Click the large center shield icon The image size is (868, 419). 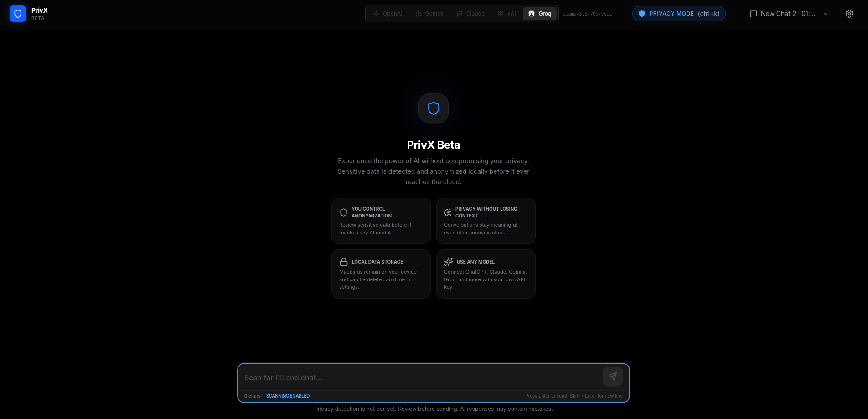[434, 109]
